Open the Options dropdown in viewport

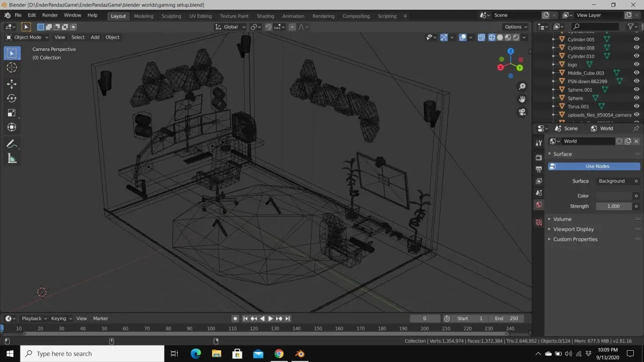pos(516,27)
